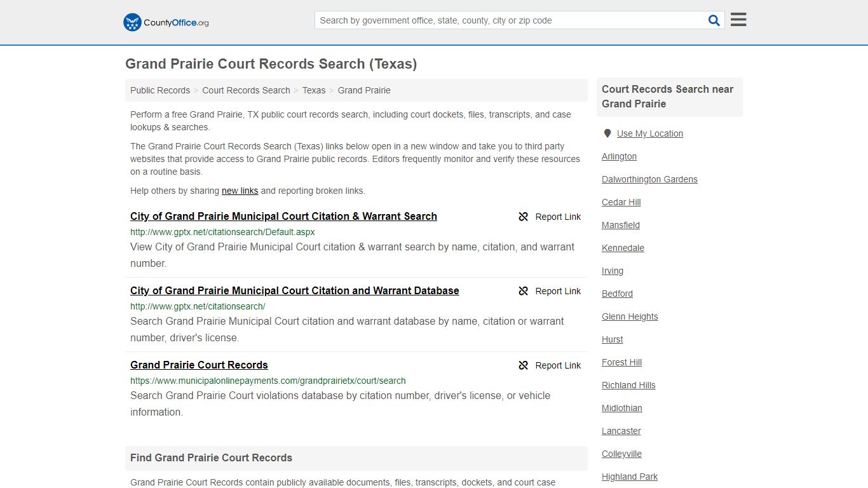The height and width of the screenshot is (488, 868).
Task: Click the gptx.net/citationsearch/Default.aspx URL
Action: pyautogui.click(x=222, y=232)
